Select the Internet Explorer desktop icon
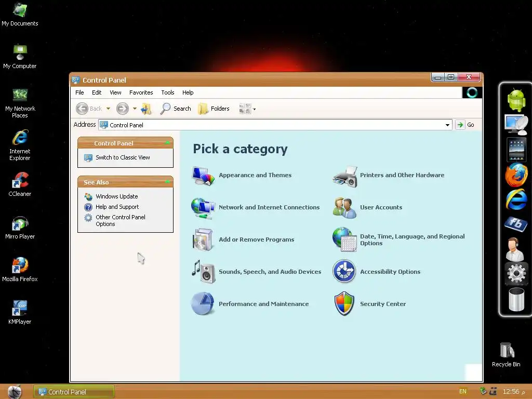 (x=20, y=145)
